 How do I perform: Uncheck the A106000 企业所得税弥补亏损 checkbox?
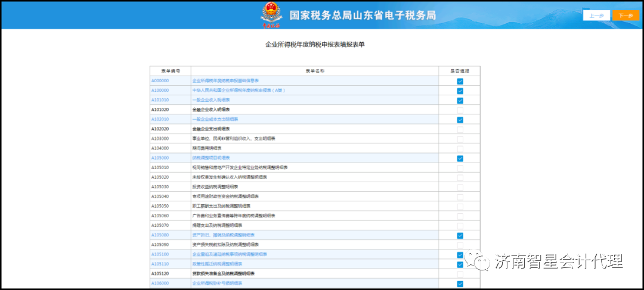pos(460,283)
